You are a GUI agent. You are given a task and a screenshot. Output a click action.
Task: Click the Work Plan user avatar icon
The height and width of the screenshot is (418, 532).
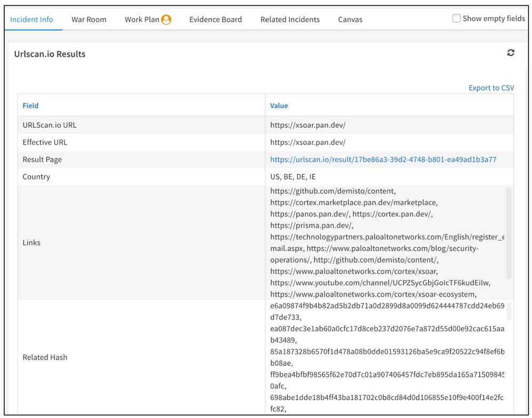point(166,20)
